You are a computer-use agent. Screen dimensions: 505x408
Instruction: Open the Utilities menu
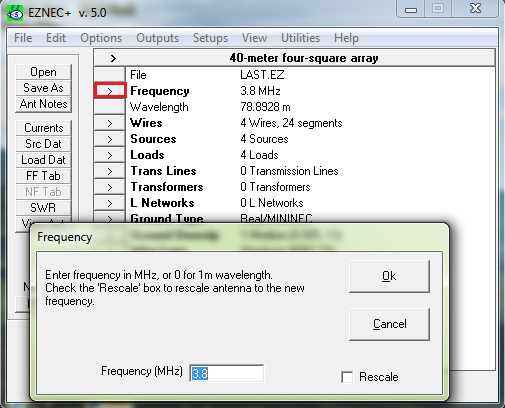[x=300, y=38]
